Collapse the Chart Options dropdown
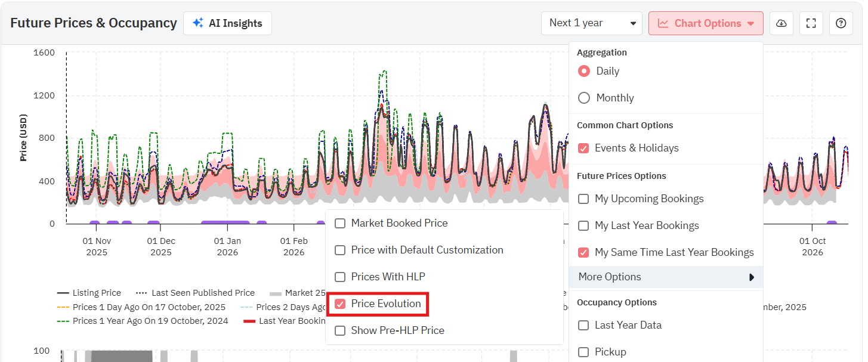Image resolution: width=868 pixels, height=362 pixels. (706, 23)
